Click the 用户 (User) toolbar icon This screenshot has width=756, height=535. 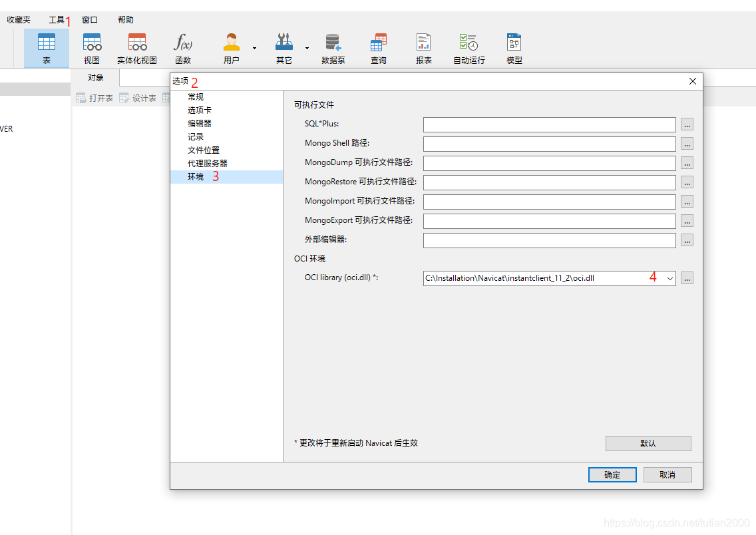(x=232, y=48)
